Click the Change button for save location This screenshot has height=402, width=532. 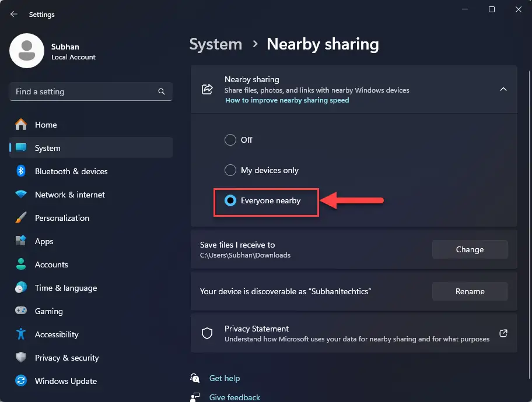point(470,249)
